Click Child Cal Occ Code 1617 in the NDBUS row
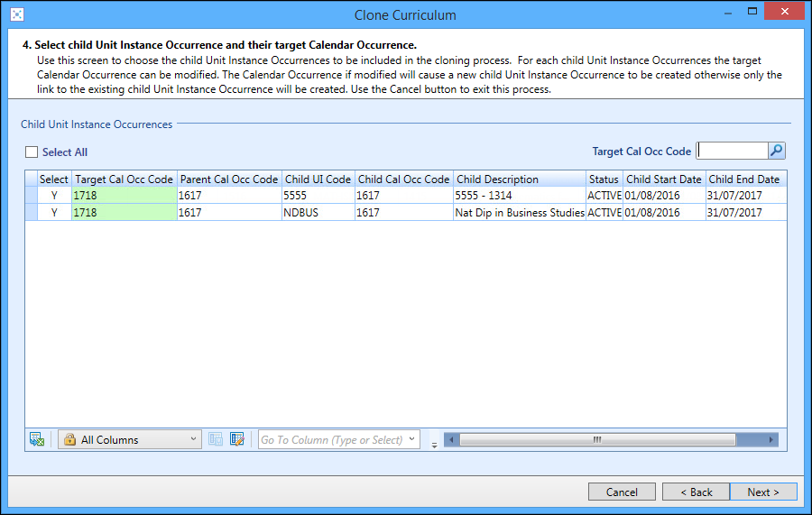This screenshot has width=812, height=515. click(x=404, y=212)
